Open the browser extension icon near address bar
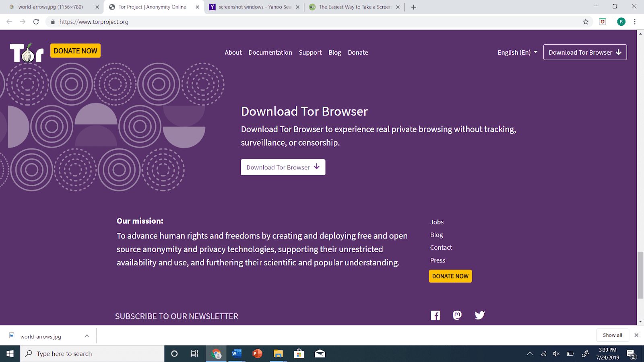This screenshot has width=644, height=362. point(603,22)
